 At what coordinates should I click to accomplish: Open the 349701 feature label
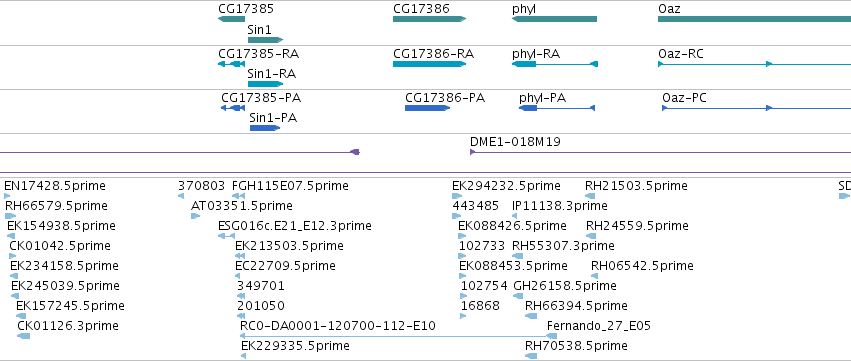coord(261,286)
